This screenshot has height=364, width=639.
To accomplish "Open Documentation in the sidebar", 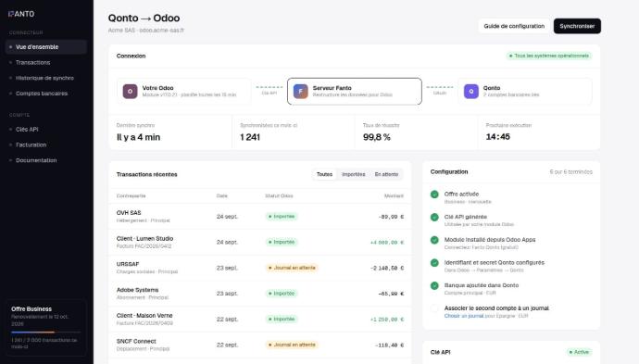I will tap(46, 160).
